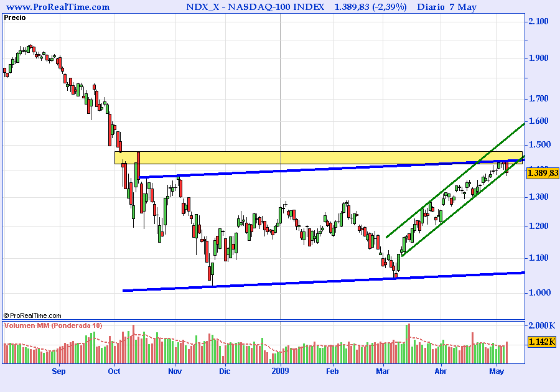Click the ©ProRealTime.com copyright link
560x392 pixels.
[32, 315]
